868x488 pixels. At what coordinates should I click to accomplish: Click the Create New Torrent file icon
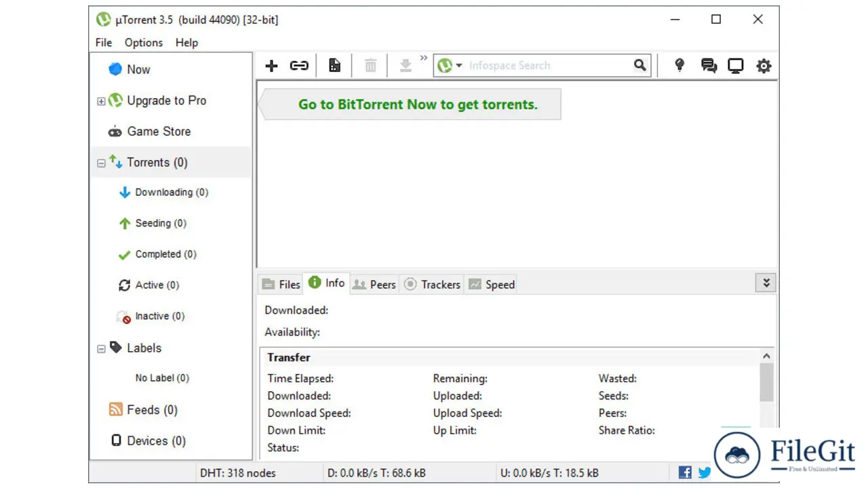334,66
